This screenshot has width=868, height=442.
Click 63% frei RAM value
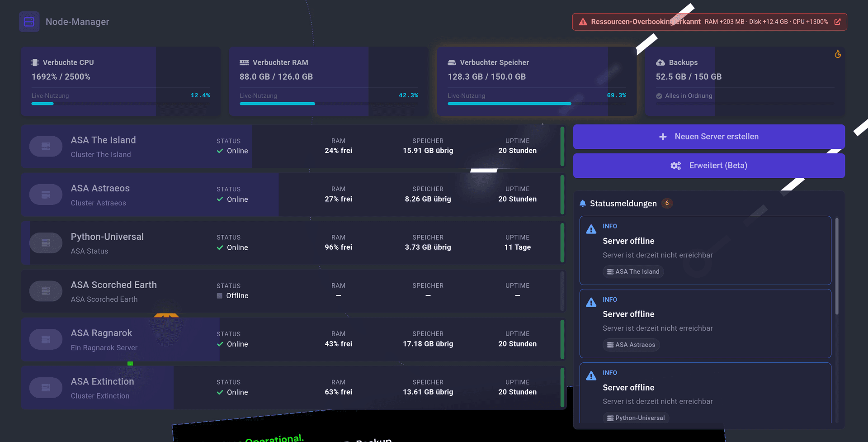[x=338, y=392]
